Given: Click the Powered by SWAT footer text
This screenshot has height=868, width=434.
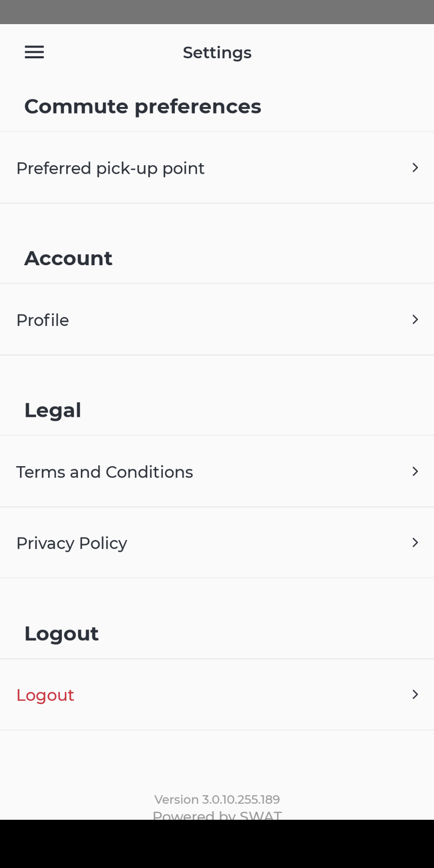Looking at the screenshot, I should coord(217,815).
